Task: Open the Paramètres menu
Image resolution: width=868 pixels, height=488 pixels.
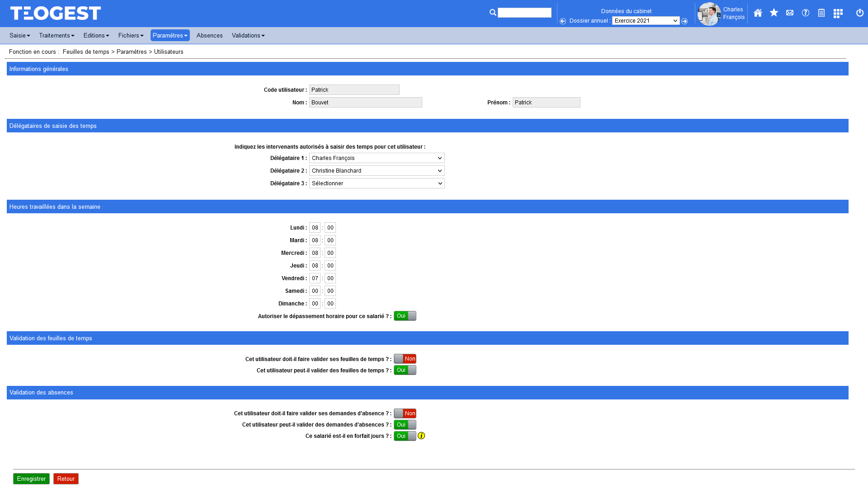Action: coord(170,35)
